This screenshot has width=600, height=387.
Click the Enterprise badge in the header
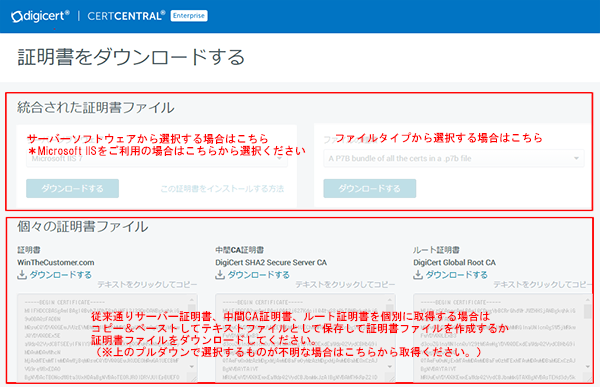click(189, 16)
